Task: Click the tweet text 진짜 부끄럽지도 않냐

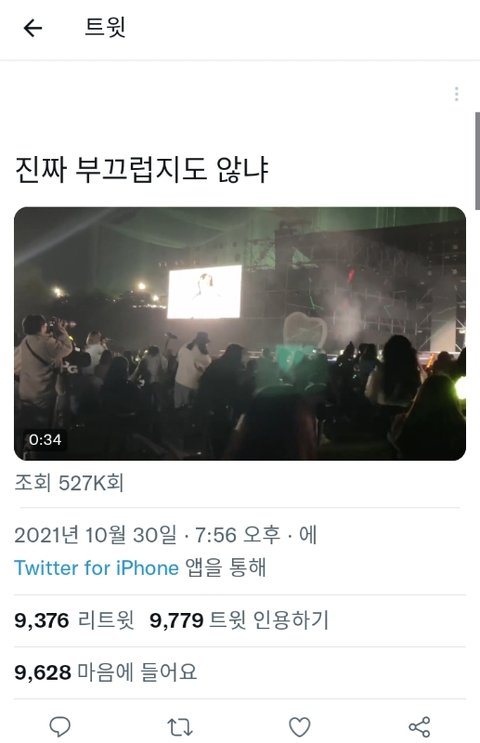Action: [x=142, y=169]
